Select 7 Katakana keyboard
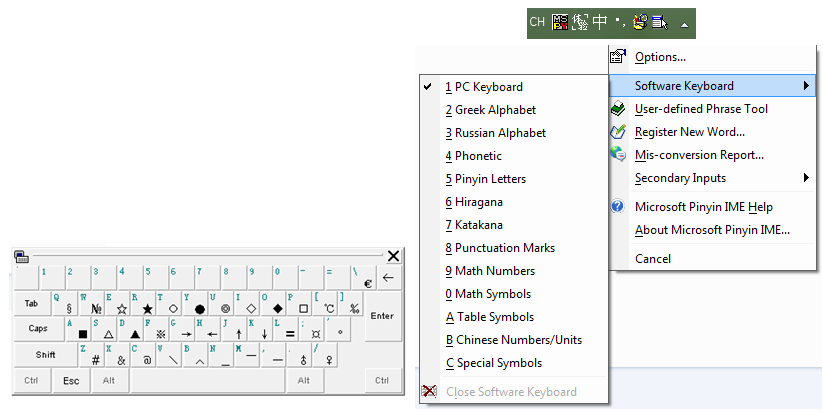This screenshot has width=823, height=412. [x=474, y=225]
